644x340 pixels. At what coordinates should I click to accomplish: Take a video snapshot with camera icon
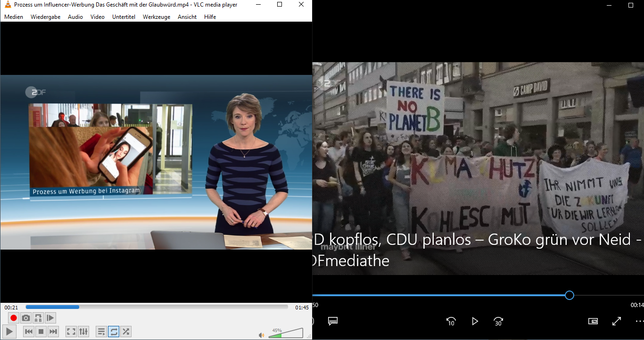click(26, 318)
